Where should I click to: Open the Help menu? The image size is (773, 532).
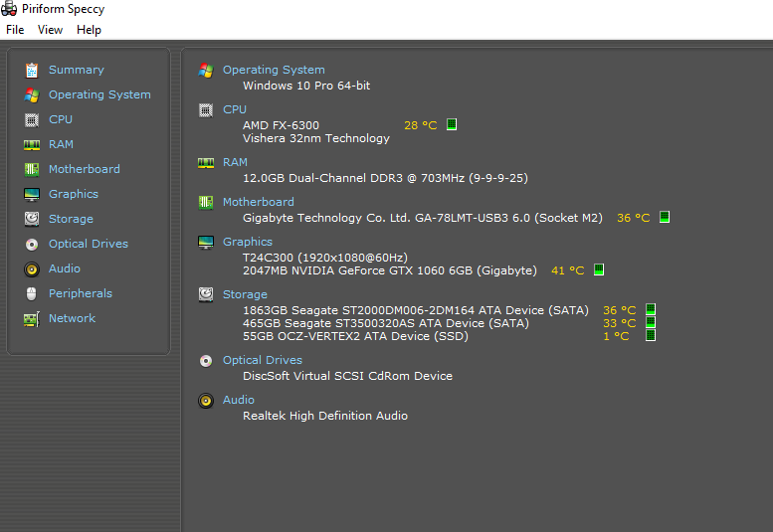click(89, 30)
